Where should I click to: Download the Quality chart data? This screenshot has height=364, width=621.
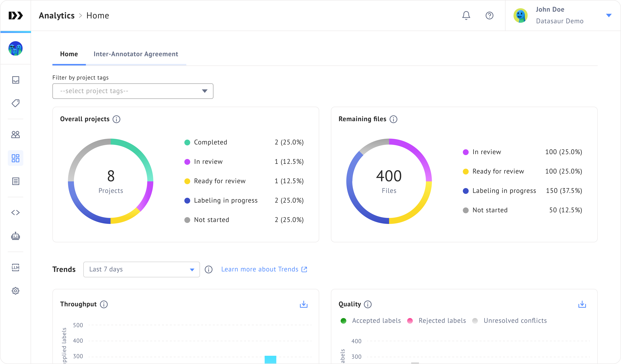[582, 304]
